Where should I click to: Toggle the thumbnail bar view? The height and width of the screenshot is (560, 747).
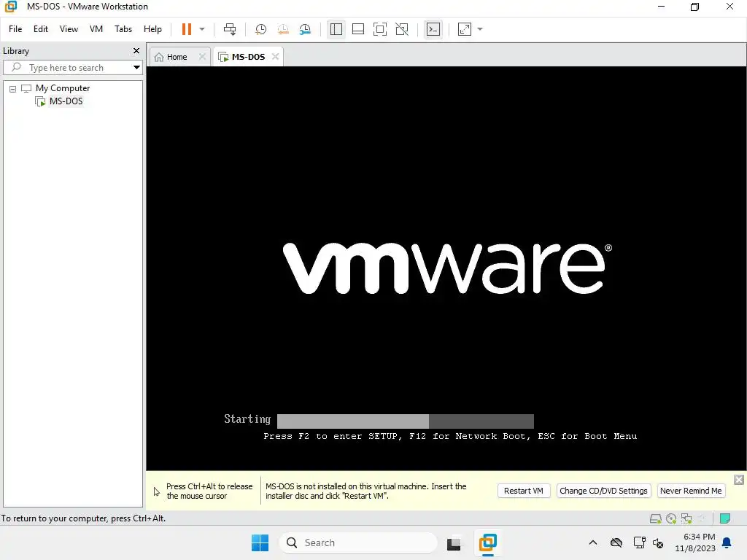pos(357,29)
